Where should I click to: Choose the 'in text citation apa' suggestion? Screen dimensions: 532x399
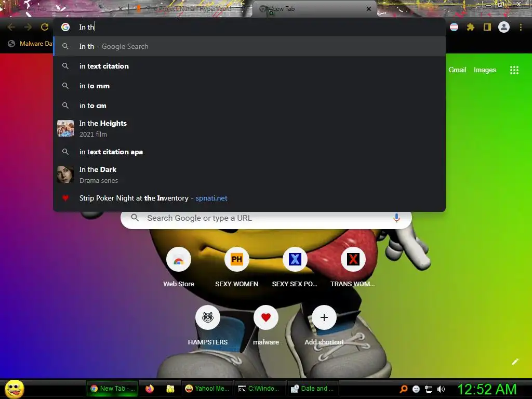(x=249, y=152)
